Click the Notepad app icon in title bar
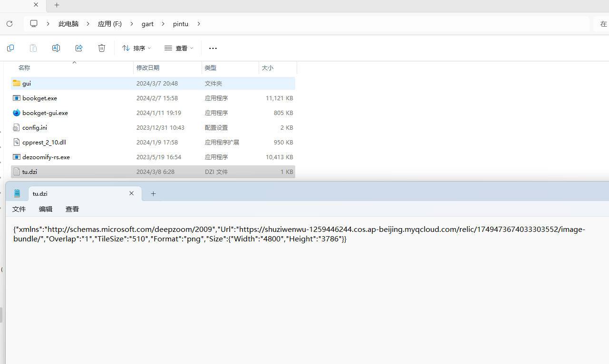609x364 pixels. pos(18,193)
